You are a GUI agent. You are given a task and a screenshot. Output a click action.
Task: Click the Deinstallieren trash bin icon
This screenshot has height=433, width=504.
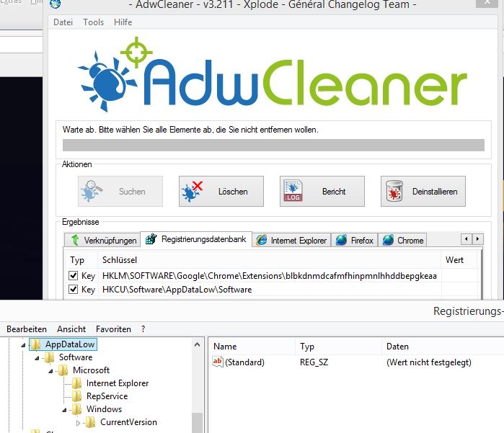[x=394, y=191]
